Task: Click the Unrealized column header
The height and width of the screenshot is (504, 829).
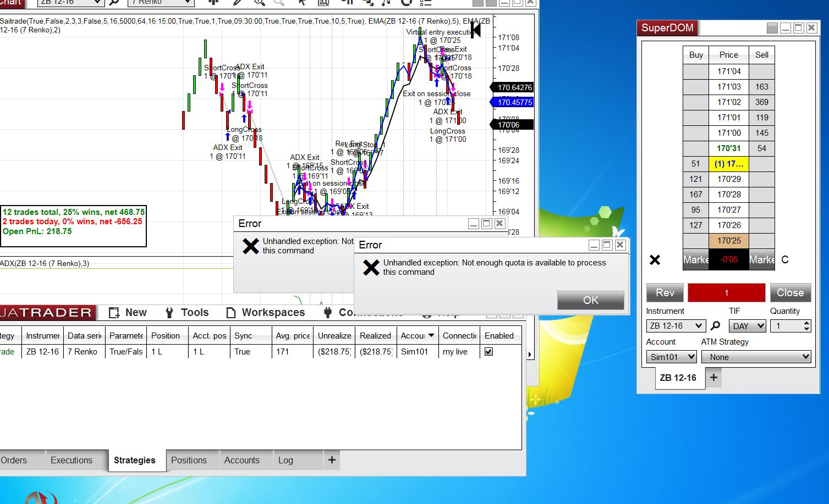Action: [x=334, y=336]
